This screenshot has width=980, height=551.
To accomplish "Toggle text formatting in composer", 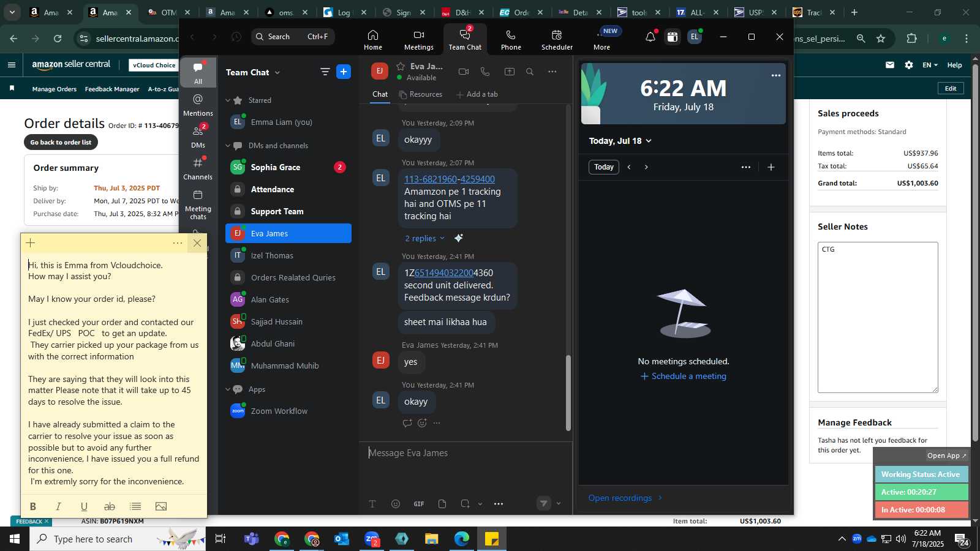I will point(372,504).
